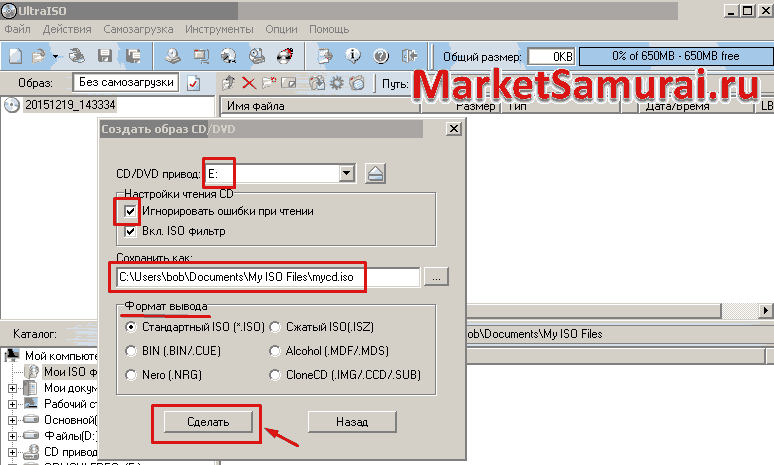
Task: Click the gear Properties icon
Action: pyautogui.click(x=337, y=83)
